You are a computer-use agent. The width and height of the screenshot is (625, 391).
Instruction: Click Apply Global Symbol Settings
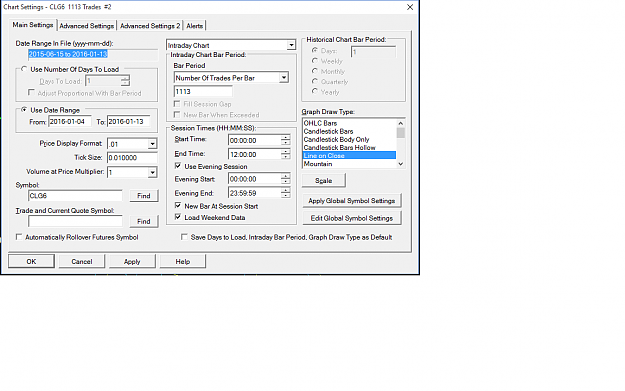point(352,200)
